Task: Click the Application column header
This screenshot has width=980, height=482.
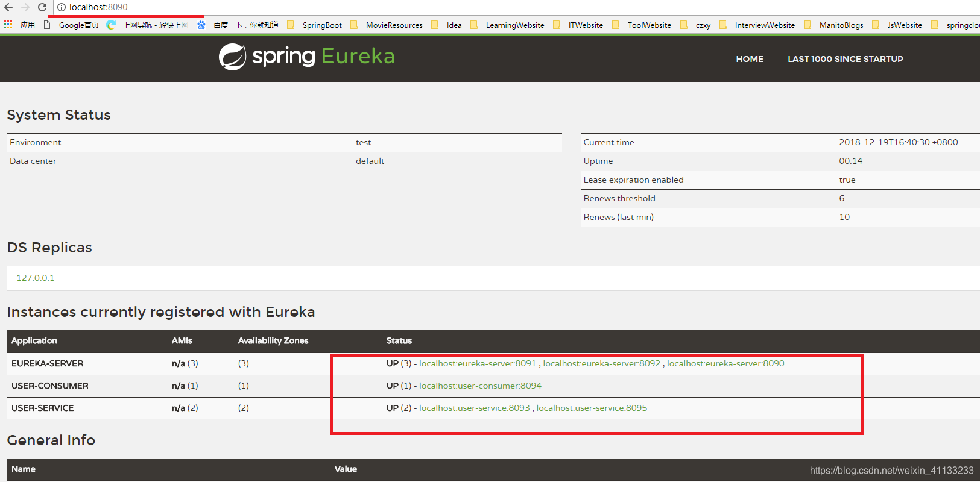Action: click(34, 340)
